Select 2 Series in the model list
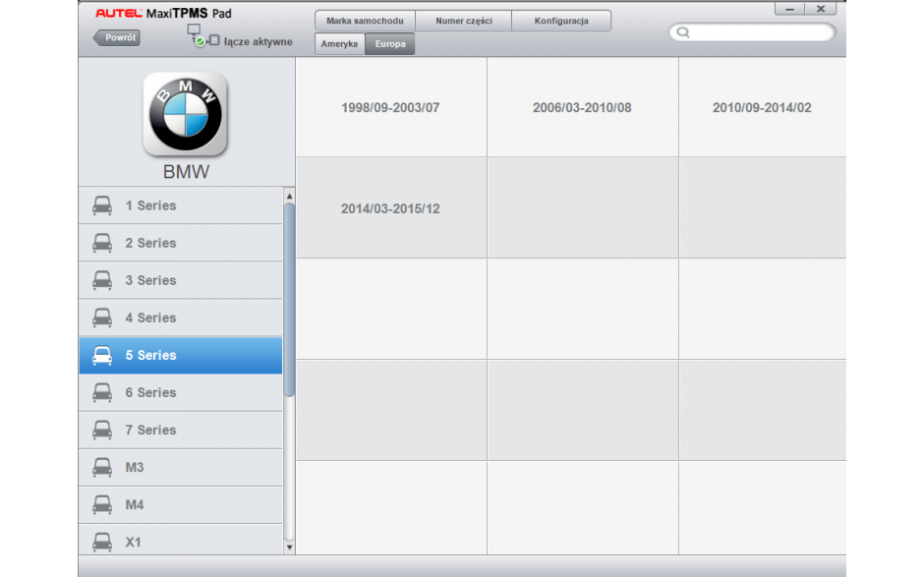The width and height of the screenshot is (924, 577). [180, 243]
